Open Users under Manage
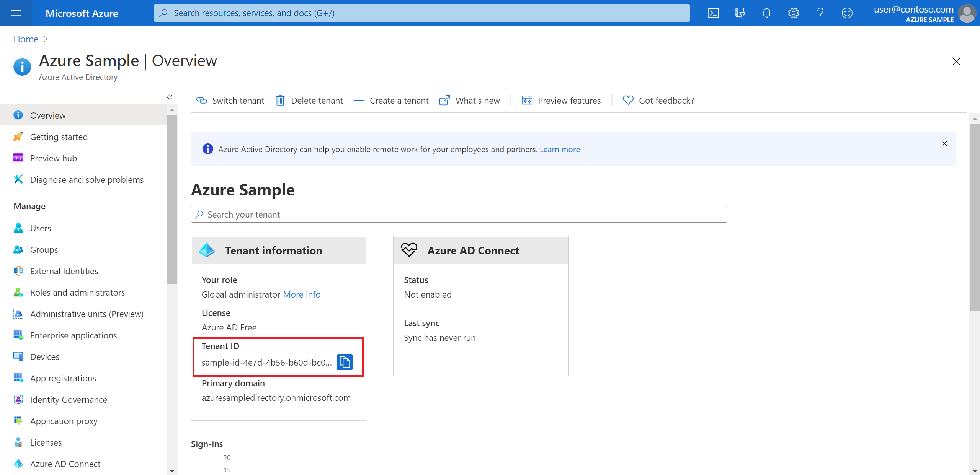 pos(83,228)
